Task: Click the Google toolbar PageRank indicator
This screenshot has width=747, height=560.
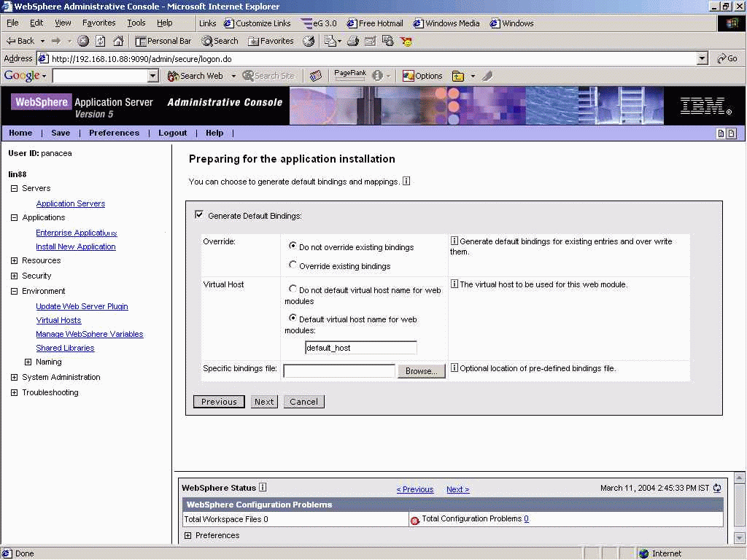Action: tap(350, 76)
